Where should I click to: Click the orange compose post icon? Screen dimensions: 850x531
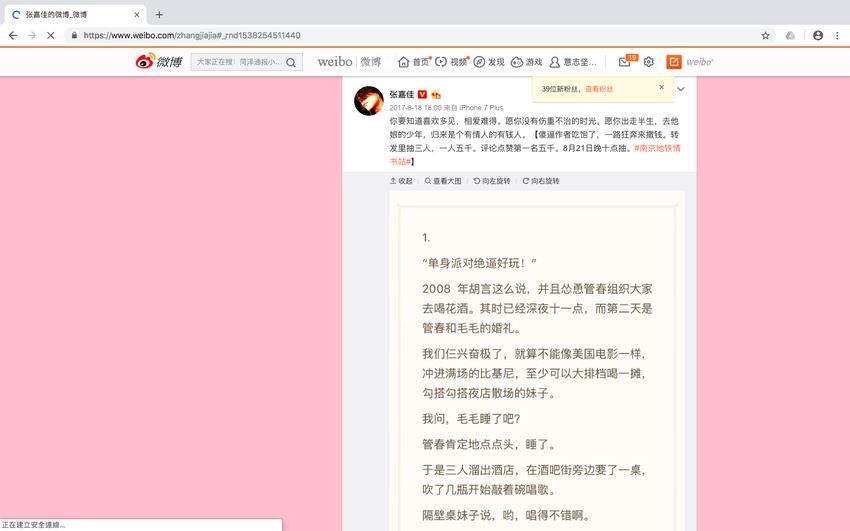coord(674,62)
